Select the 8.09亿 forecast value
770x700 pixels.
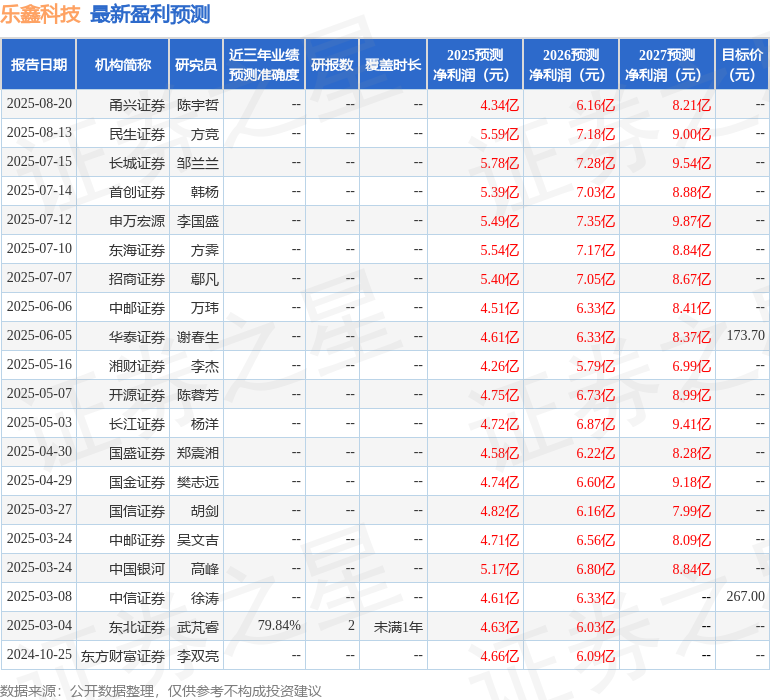click(691, 540)
